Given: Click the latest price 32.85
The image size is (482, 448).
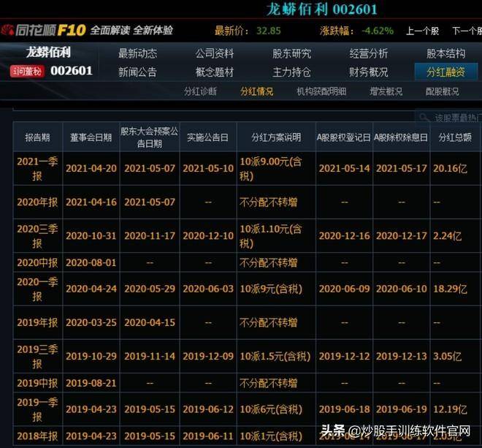Looking at the screenshot, I should coord(269,31).
